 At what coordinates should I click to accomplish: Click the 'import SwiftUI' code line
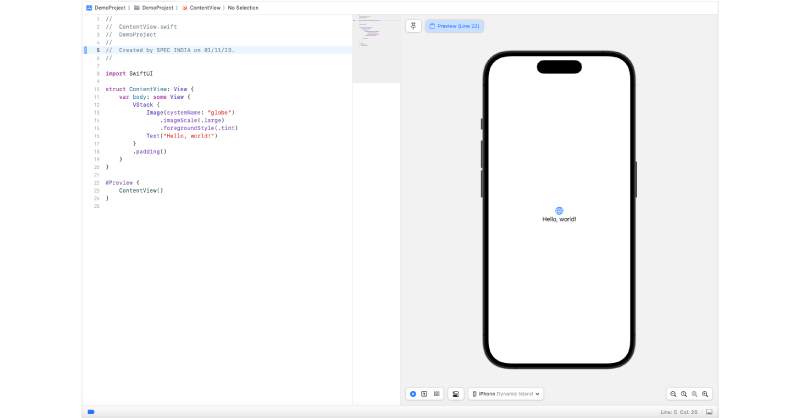[x=129, y=73]
